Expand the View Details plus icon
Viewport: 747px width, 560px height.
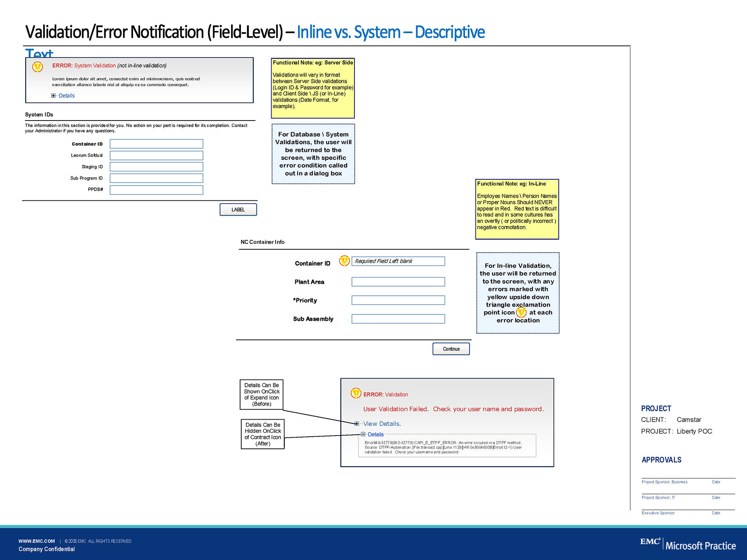pos(357,424)
